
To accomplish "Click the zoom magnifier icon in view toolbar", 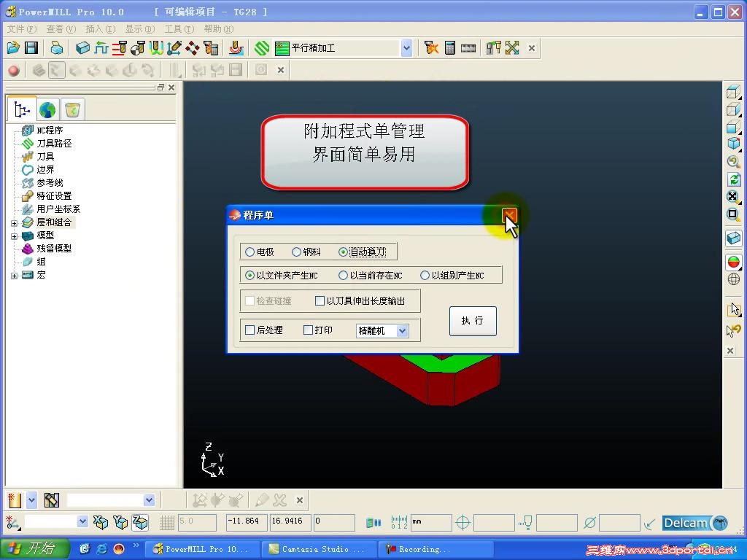I will 734,162.
